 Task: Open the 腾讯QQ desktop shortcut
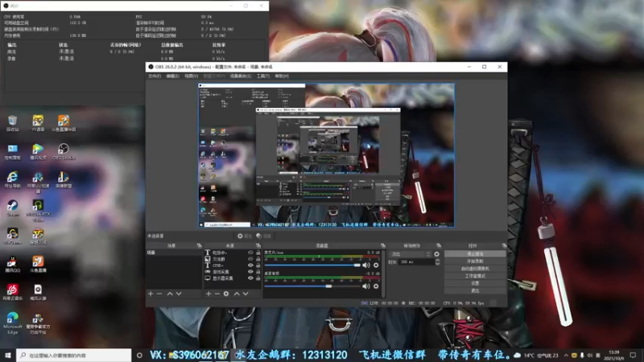pyautogui.click(x=12, y=264)
